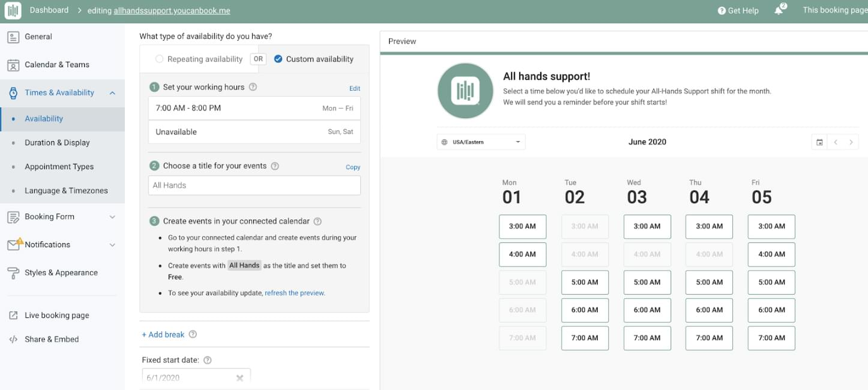
Task: Click the event title input field
Action: coord(254,185)
